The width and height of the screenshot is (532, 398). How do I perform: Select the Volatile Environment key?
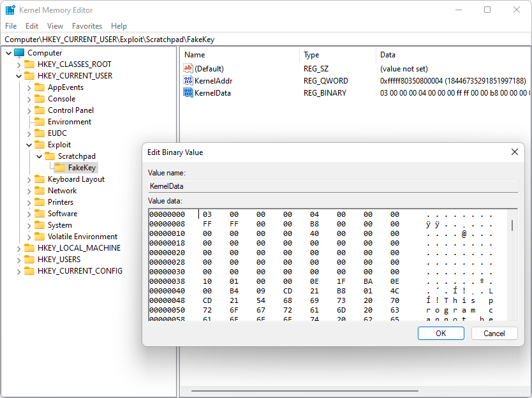point(82,237)
